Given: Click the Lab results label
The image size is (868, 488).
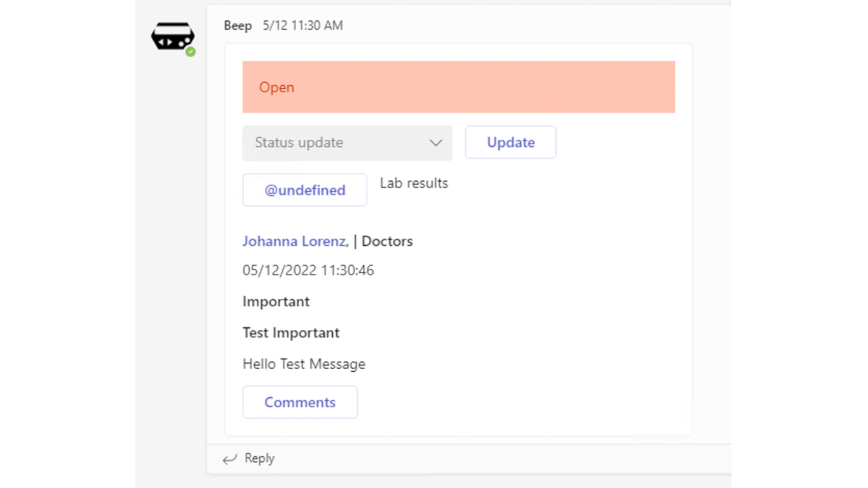Looking at the screenshot, I should coord(414,184).
